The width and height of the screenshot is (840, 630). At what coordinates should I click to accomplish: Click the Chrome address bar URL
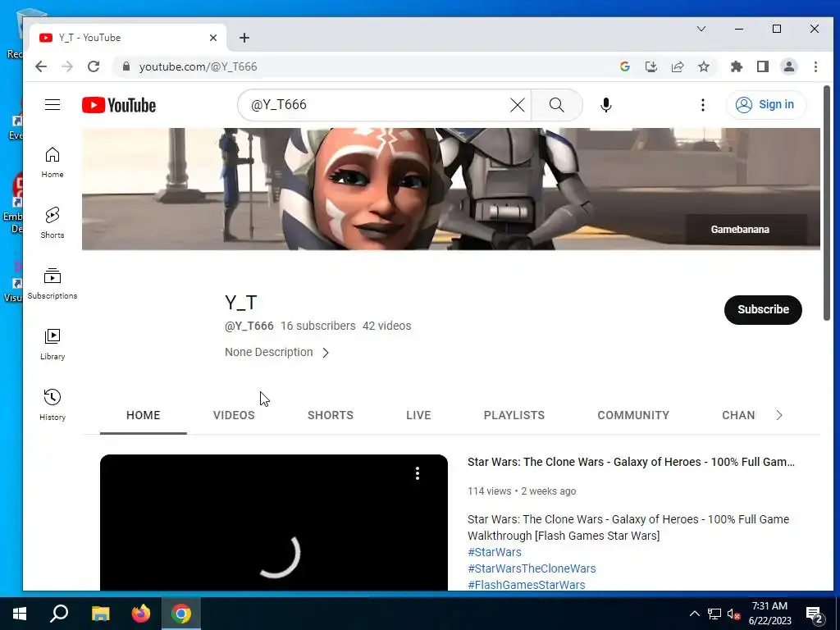tap(199, 66)
